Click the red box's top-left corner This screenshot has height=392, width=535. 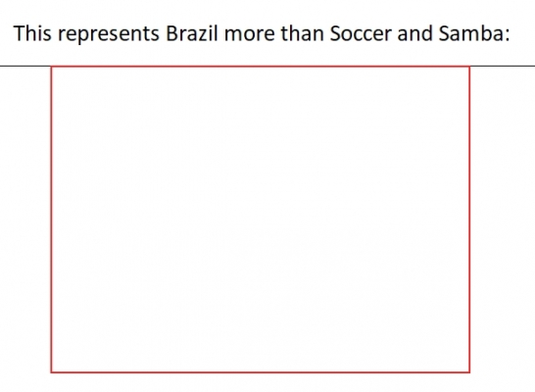tap(52, 67)
